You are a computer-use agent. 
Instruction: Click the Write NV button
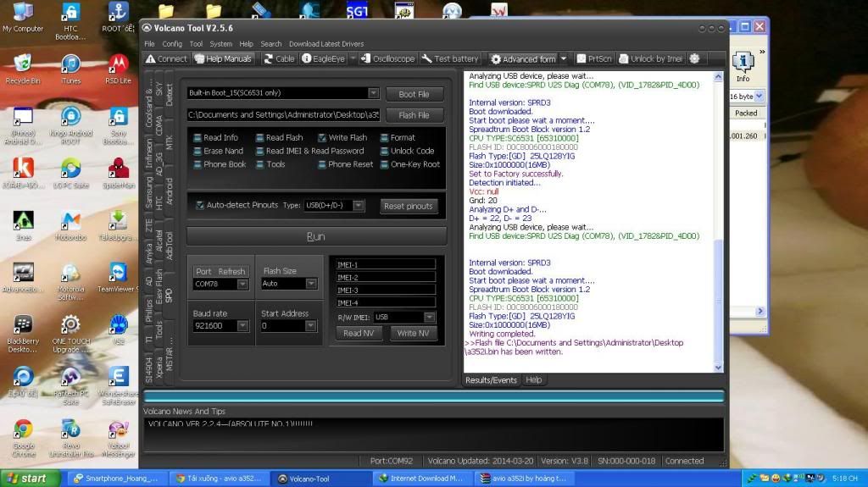coord(413,333)
